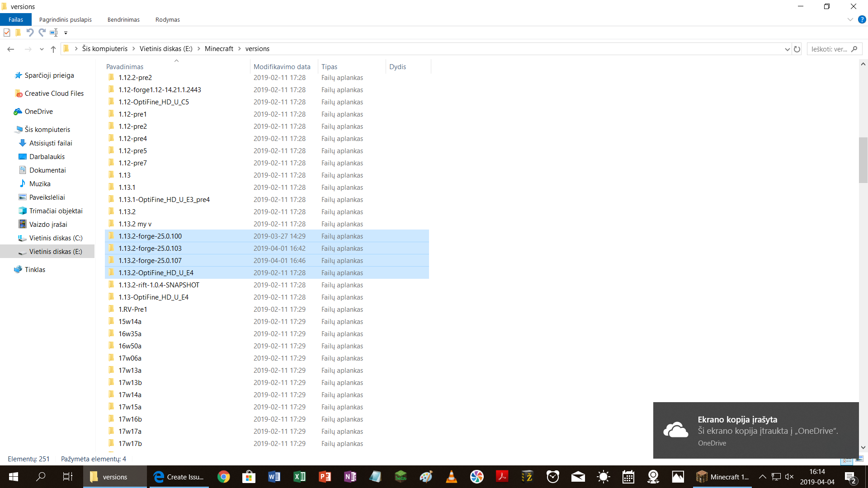Image resolution: width=868 pixels, height=488 pixels.
Task: Click the vertical scrollbar thumb
Action: pyautogui.click(x=863, y=160)
